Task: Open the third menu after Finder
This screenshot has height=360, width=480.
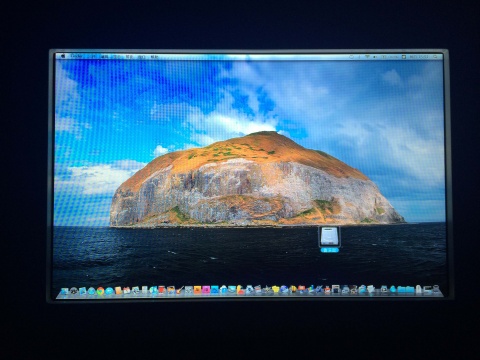Action: [117, 57]
